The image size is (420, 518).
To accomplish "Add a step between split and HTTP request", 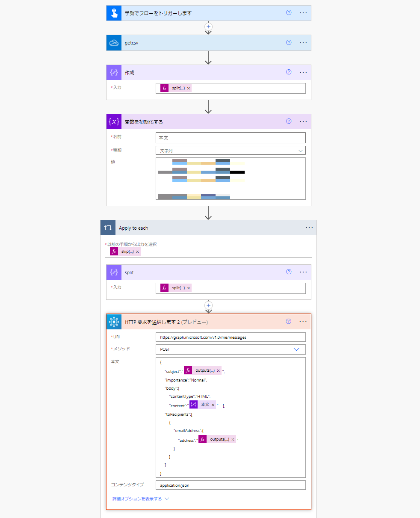I will pyautogui.click(x=208, y=305).
